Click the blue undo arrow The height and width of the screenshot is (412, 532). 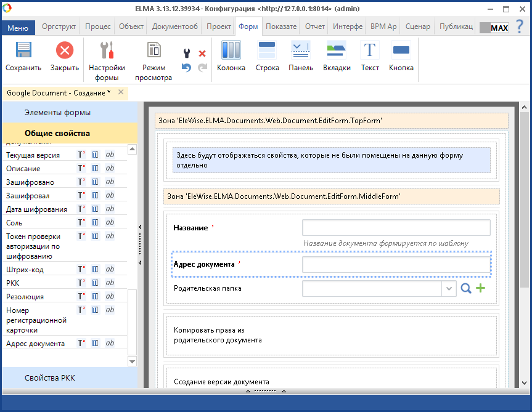(x=186, y=68)
